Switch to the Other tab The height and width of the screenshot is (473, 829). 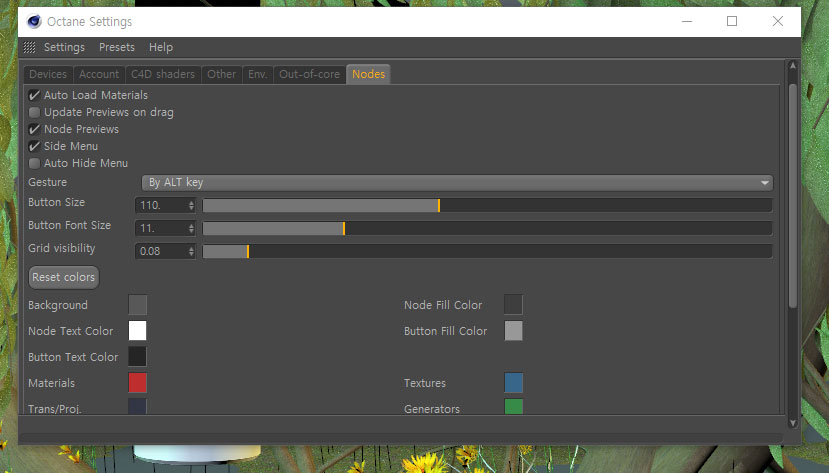point(222,74)
